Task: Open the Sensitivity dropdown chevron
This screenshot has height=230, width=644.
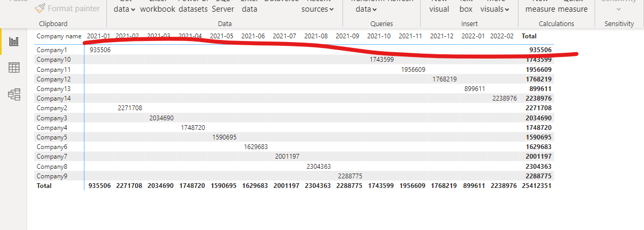Action: (x=618, y=9)
